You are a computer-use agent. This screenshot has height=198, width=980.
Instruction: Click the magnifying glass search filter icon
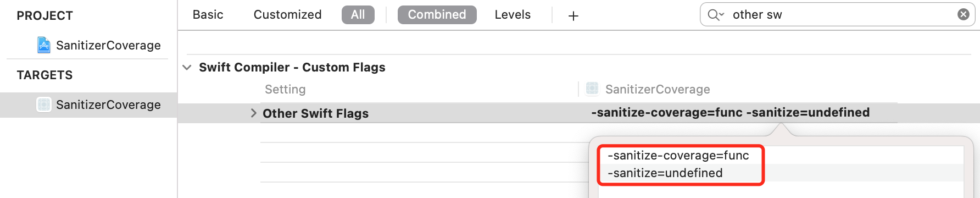click(x=713, y=15)
